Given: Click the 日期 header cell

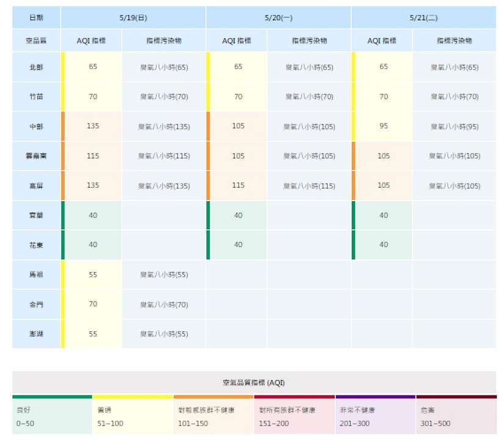Looking at the screenshot, I should (x=36, y=18).
